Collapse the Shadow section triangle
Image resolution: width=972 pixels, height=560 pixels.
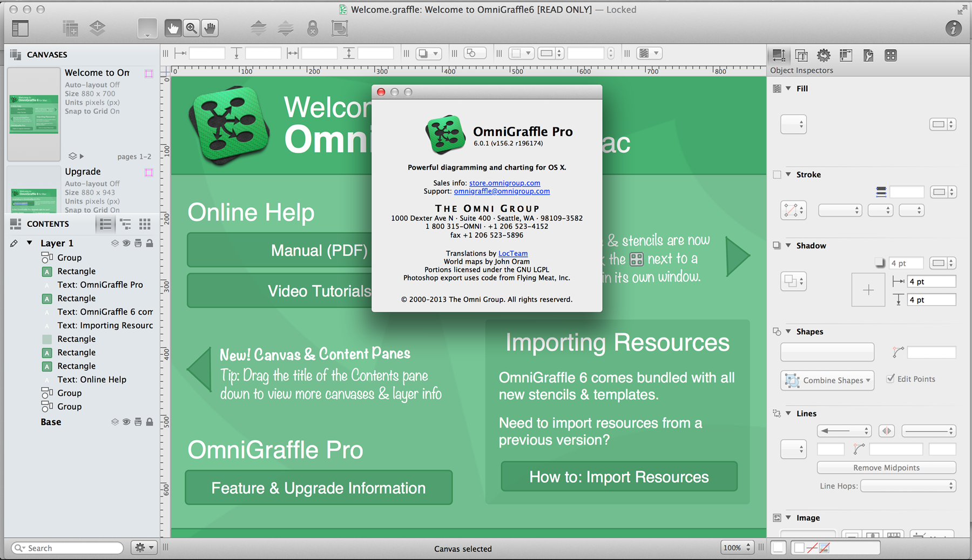click(788, 245)
